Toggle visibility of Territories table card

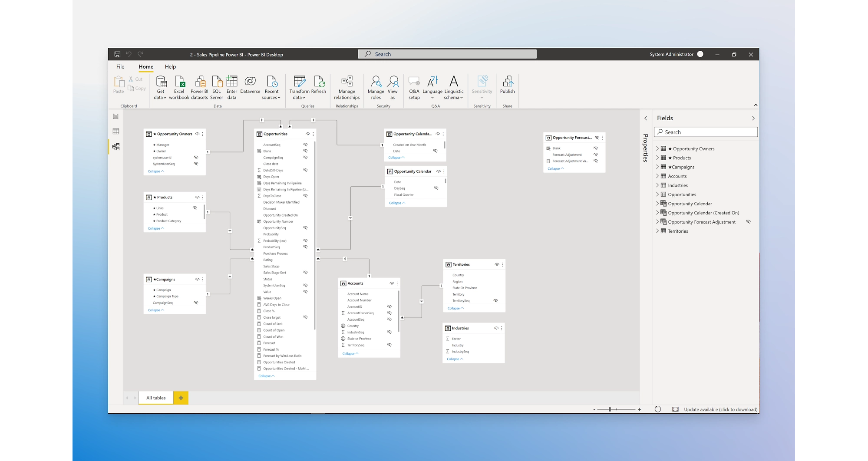497,264
